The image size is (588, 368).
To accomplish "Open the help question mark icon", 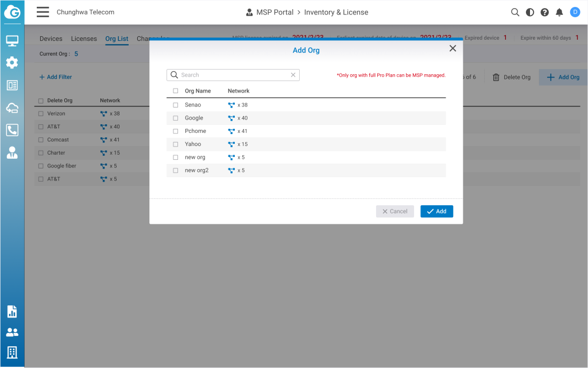I will [x=544, y=11].
